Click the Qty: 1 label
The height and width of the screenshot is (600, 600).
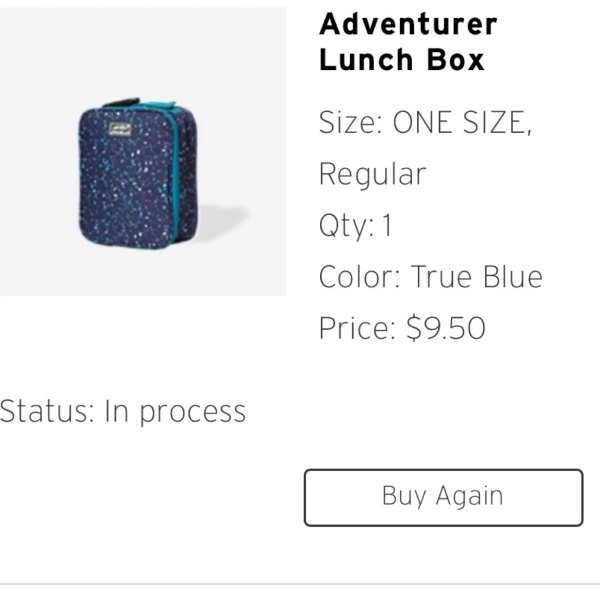tap(356, 225)
